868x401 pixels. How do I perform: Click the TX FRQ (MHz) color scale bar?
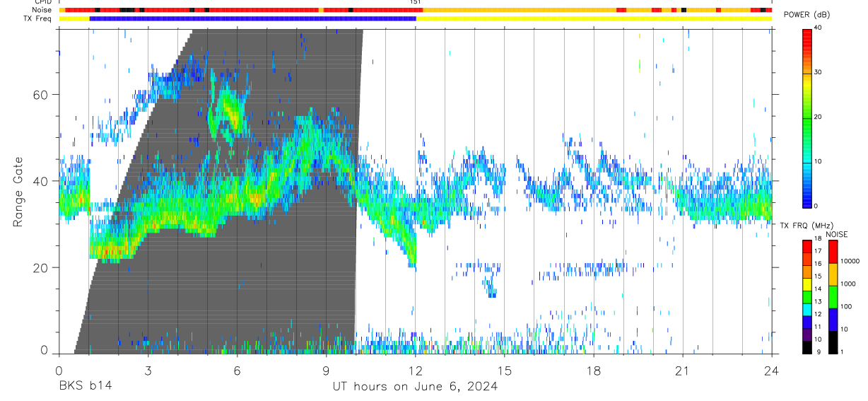807,297
